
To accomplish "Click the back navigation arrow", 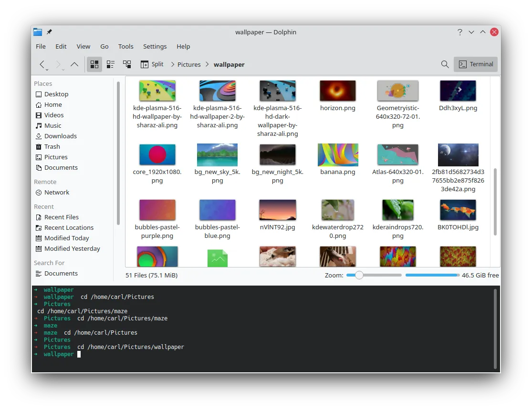I will point(42,64).
